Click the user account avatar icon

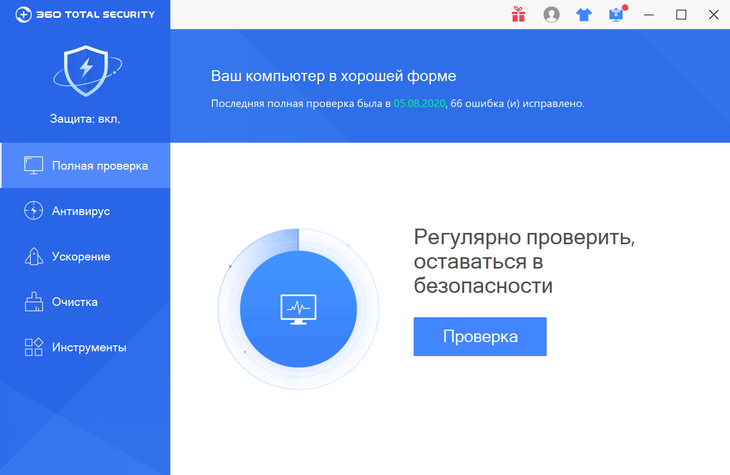(551, 14)
